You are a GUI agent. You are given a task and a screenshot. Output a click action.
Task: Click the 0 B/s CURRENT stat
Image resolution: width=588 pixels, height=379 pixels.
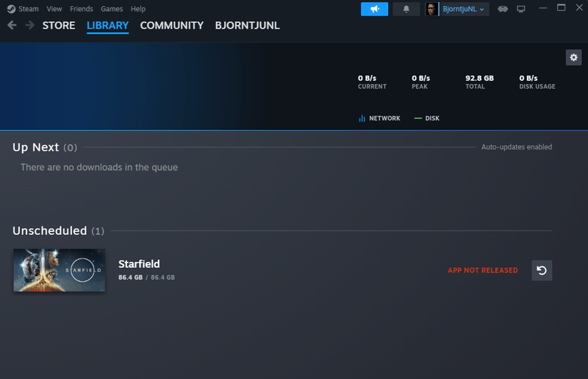[372, 82]
